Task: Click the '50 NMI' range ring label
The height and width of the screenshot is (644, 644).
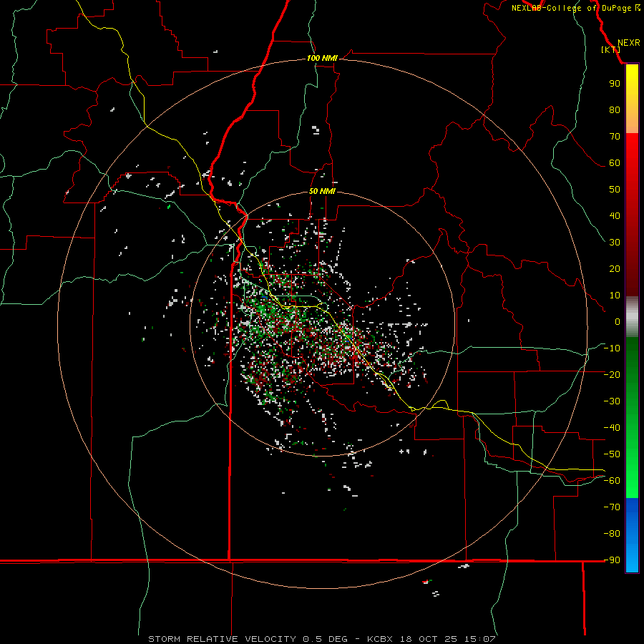Action: pos(322,191)
